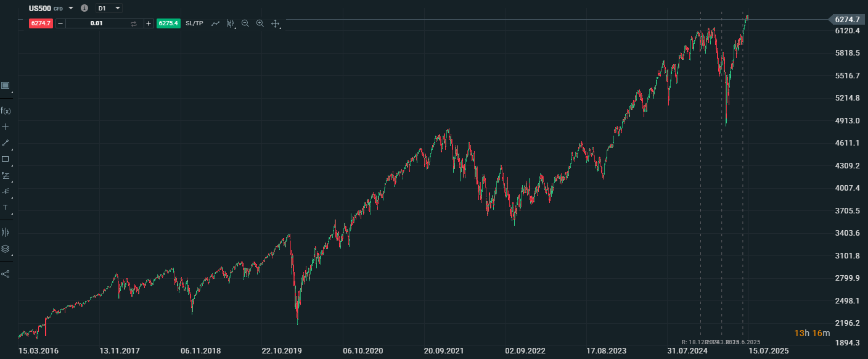
Task: Open the sidebar candlestick chart settings icon
Action: pos(6,233)
